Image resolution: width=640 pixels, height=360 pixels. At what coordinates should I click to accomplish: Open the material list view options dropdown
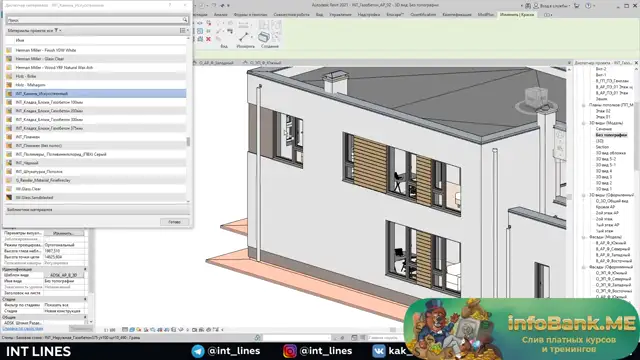click(184, 31)
